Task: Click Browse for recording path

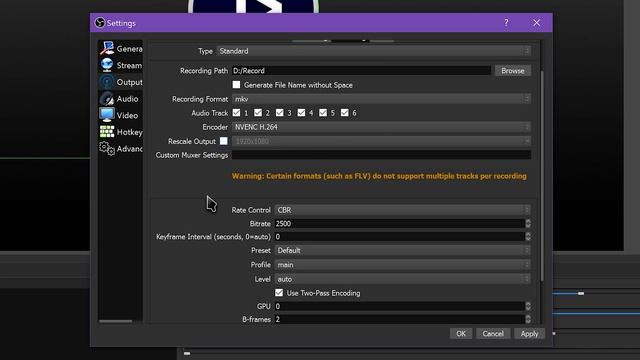Action: point(513,71)
